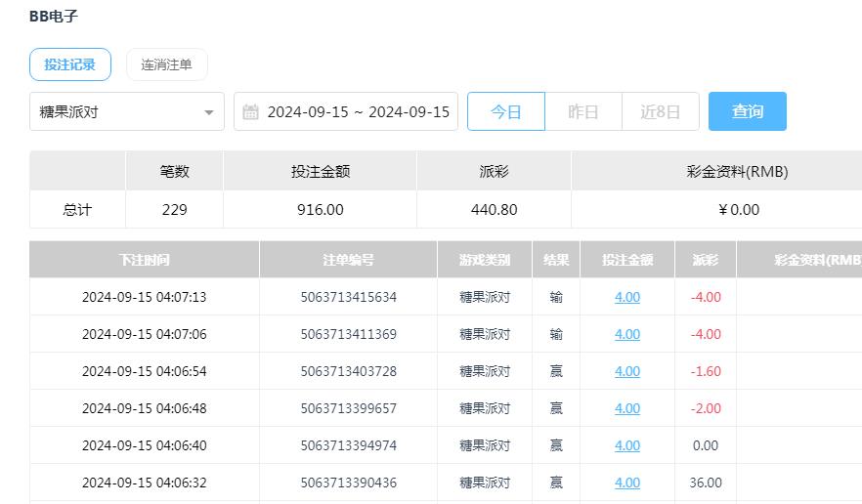Switch to the 连消注单 tab
The image size is (862, 504).
tap(166, 64)
